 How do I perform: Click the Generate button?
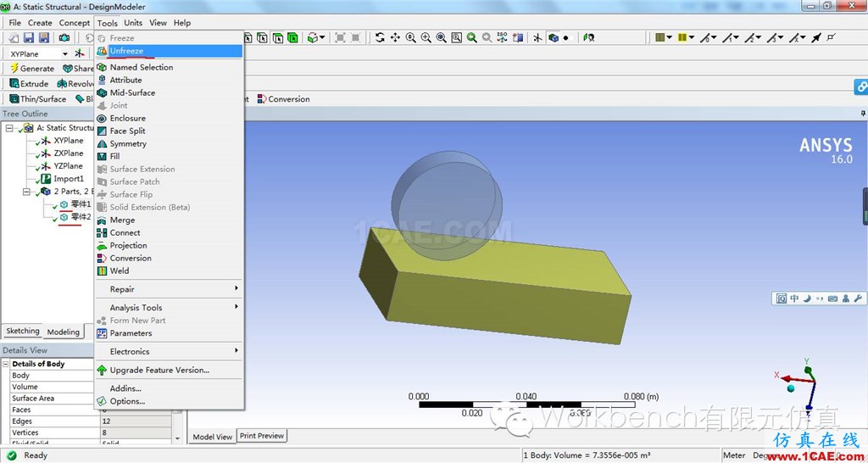tap(33, 69)
